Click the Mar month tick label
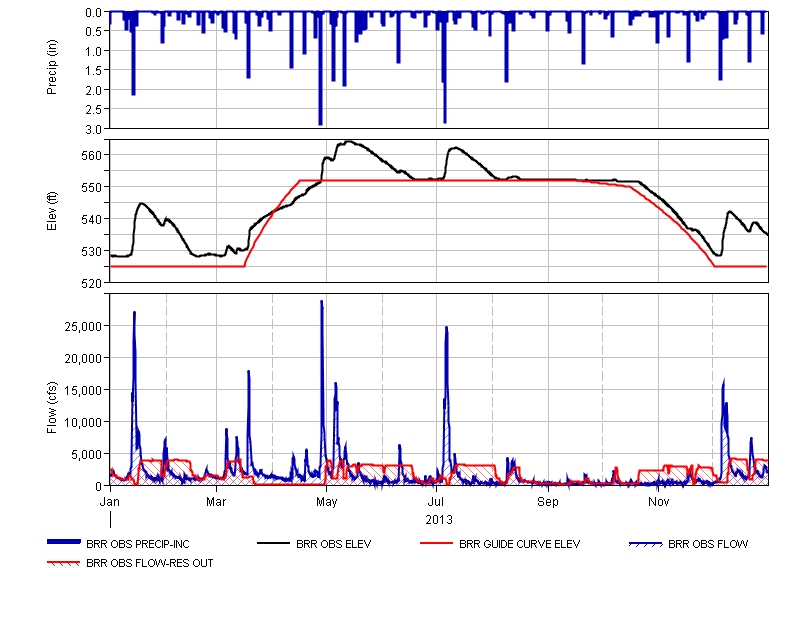 (x=216, y=501)
